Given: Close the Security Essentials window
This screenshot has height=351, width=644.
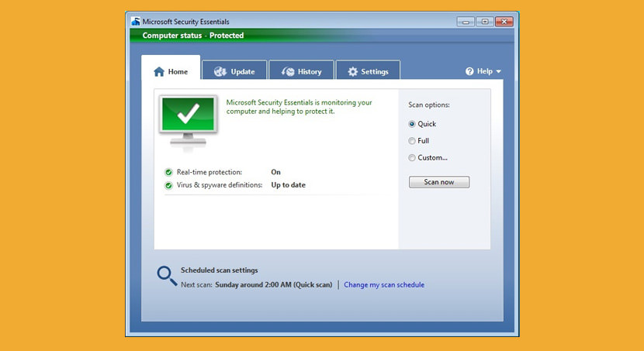Looking at the screenshot, I should coord(504,22).
